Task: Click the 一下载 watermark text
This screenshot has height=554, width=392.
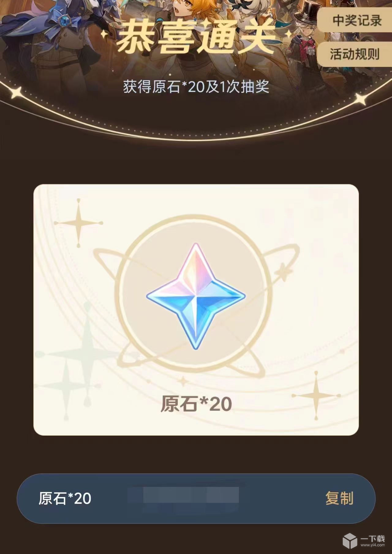Action: pos(373,538)
